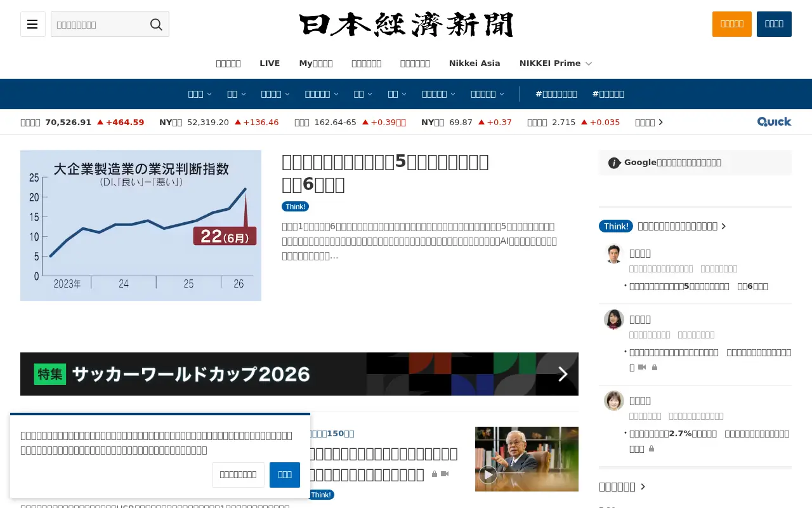Image resolution: width=812 pixels, height=508 pixels.
Task: Click the lock icon next to the video headline
Action: [x=435, y=474]
